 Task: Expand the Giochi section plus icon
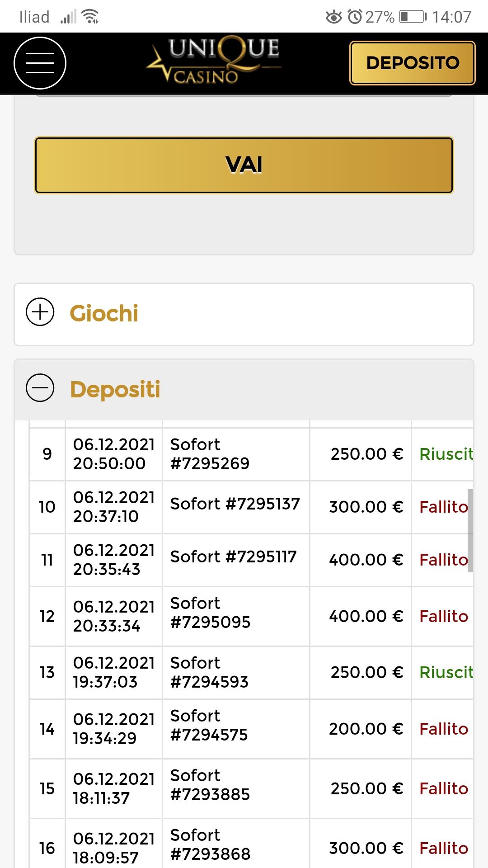click(x=40, y=312)
